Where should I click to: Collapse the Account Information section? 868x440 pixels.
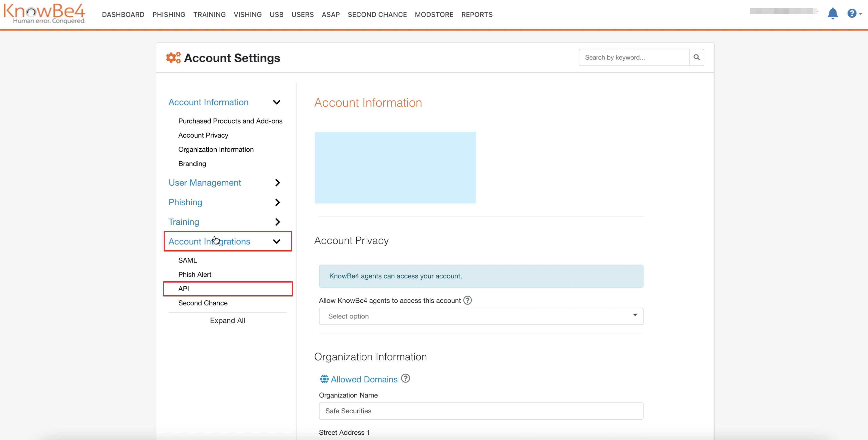(277, 102)
